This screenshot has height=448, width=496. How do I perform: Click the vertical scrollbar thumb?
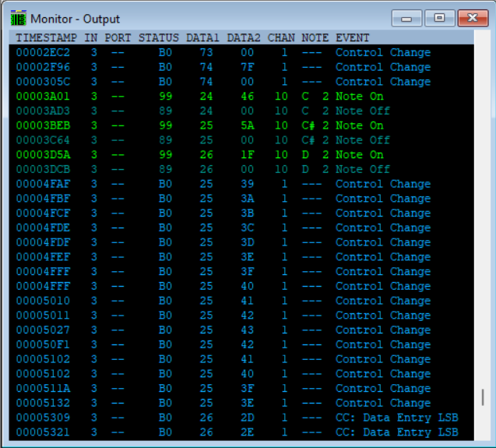pyautogui.click(x=483, y=397)
